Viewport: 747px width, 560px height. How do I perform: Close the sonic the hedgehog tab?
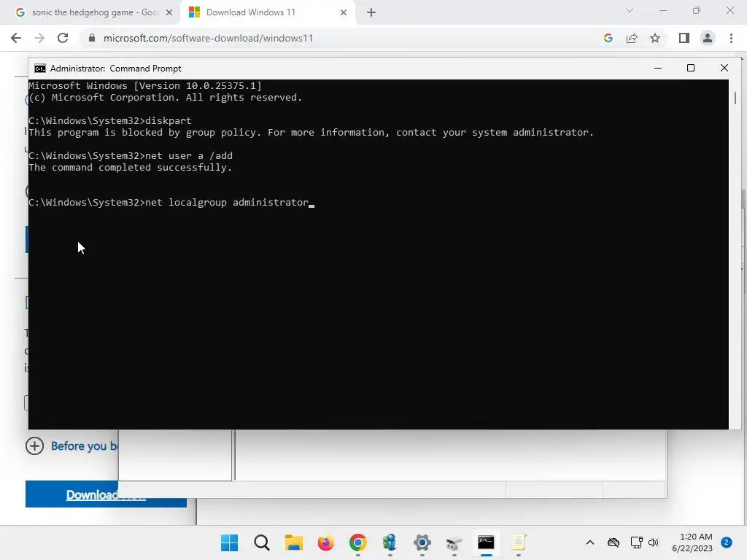[169, 12]
